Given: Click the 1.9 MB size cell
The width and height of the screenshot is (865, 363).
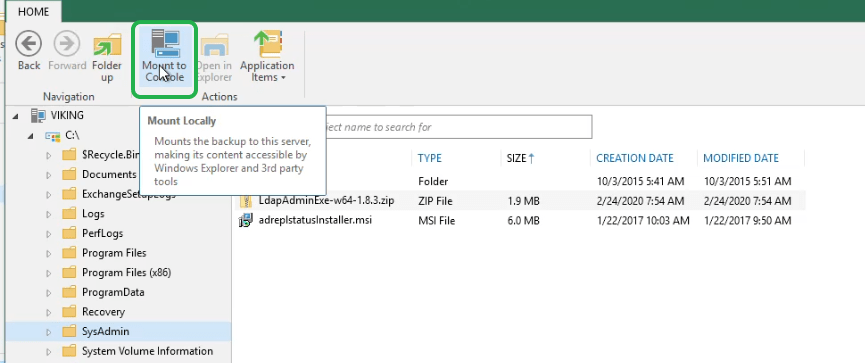Looking at the screenshot, I should pos(523,201).
